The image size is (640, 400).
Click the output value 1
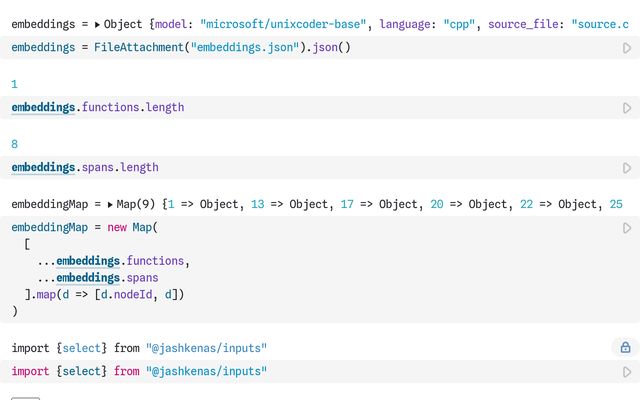pos(15,84)
